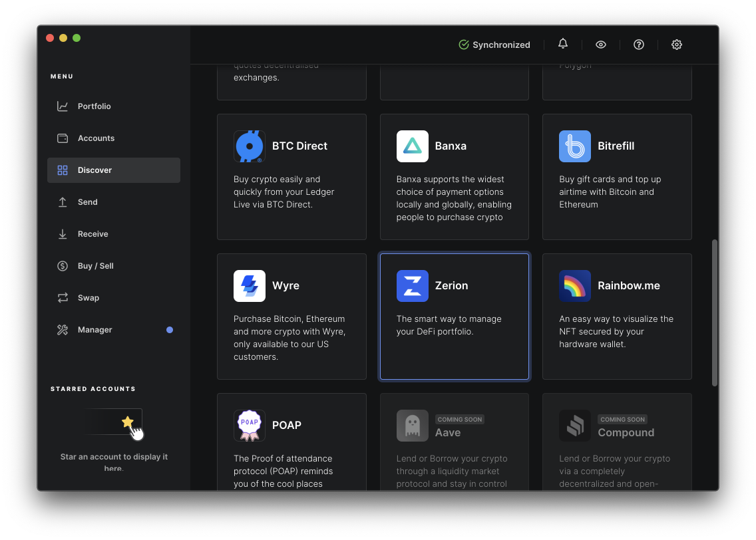Click the Rainbow.me rainbow logo
756x540 pixels.
coord(574,285)
